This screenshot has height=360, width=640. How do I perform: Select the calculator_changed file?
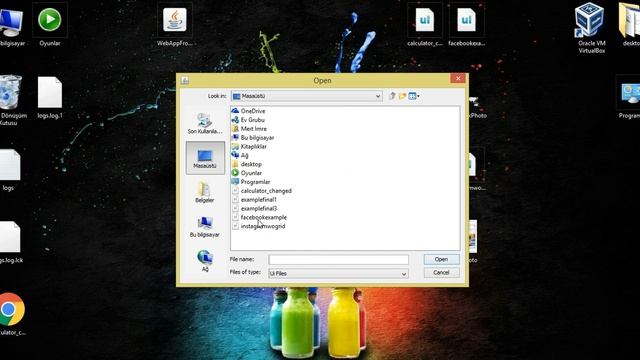click(x=262, y=191)
